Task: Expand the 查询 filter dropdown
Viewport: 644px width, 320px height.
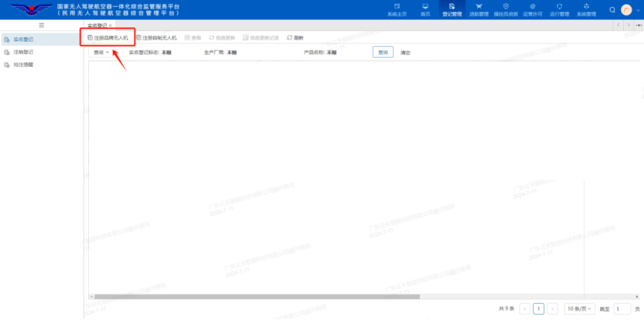Action: [101, 53]
